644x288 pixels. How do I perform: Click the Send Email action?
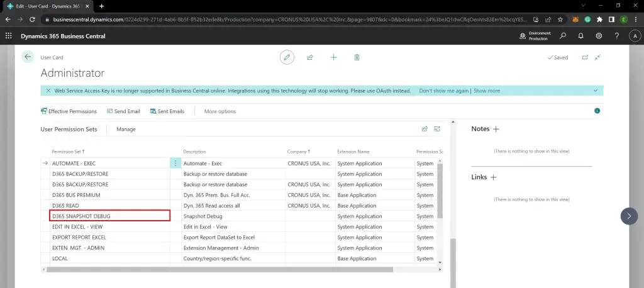coord(123,111)
